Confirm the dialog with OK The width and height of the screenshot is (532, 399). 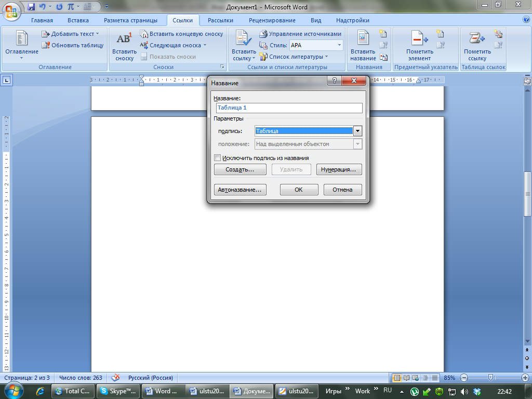click(299, 190)
